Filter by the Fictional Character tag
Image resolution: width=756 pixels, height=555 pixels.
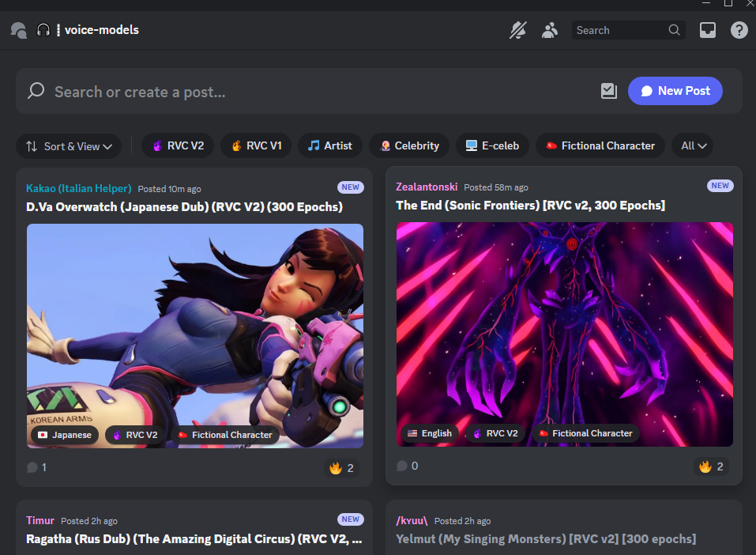pyautogui.click(x=600, y=145)
